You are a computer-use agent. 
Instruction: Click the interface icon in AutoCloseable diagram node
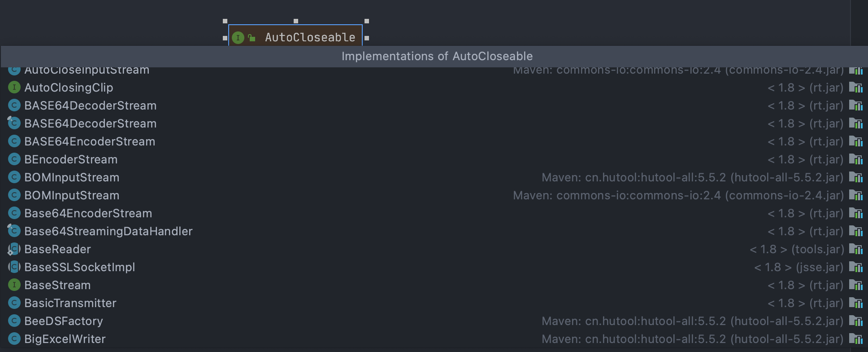(238, 38)
